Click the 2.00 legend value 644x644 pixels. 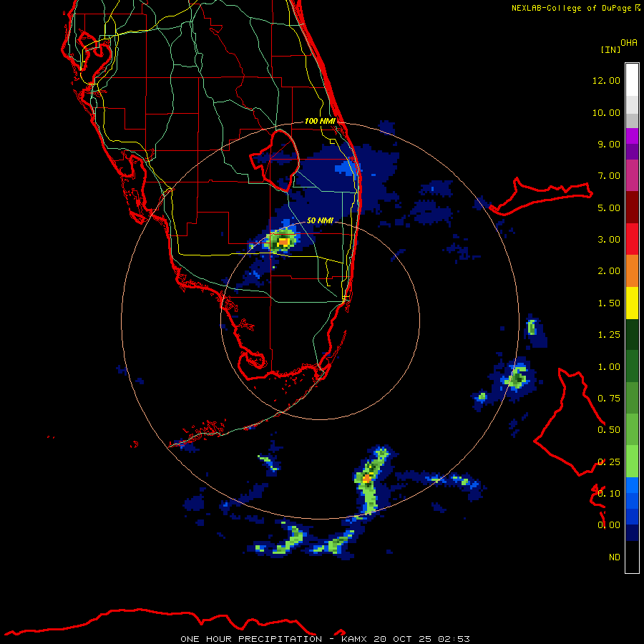click(609, 271)
